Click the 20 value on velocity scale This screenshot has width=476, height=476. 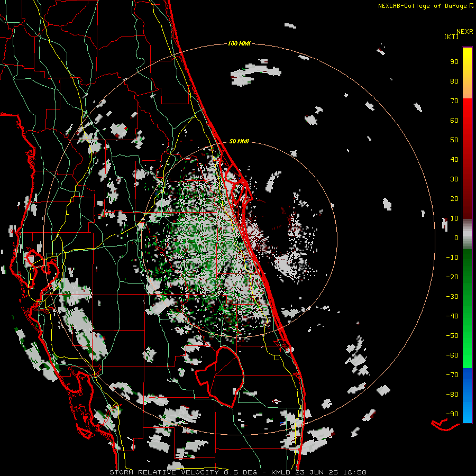tap(454, 198)
